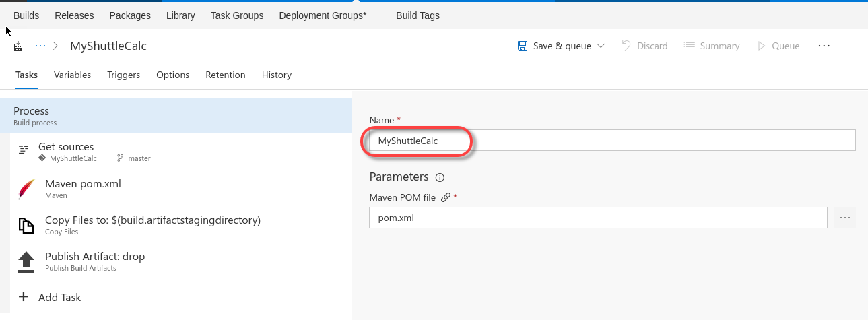The image size is (868, 320).
Task: Open the Build Tags hub
Action: (418, 15)
